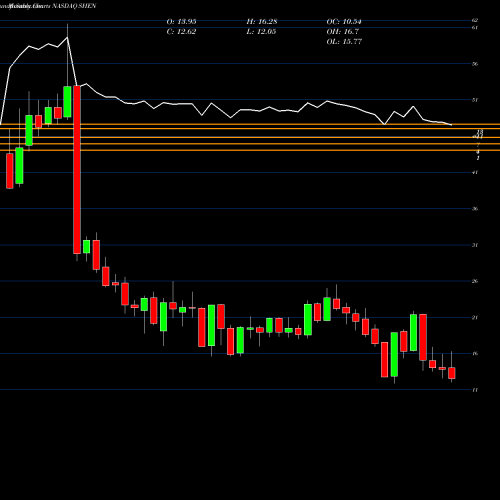Click the 11 price axis label
This screenshot has height=500, width=500.
tap(475, 390)
